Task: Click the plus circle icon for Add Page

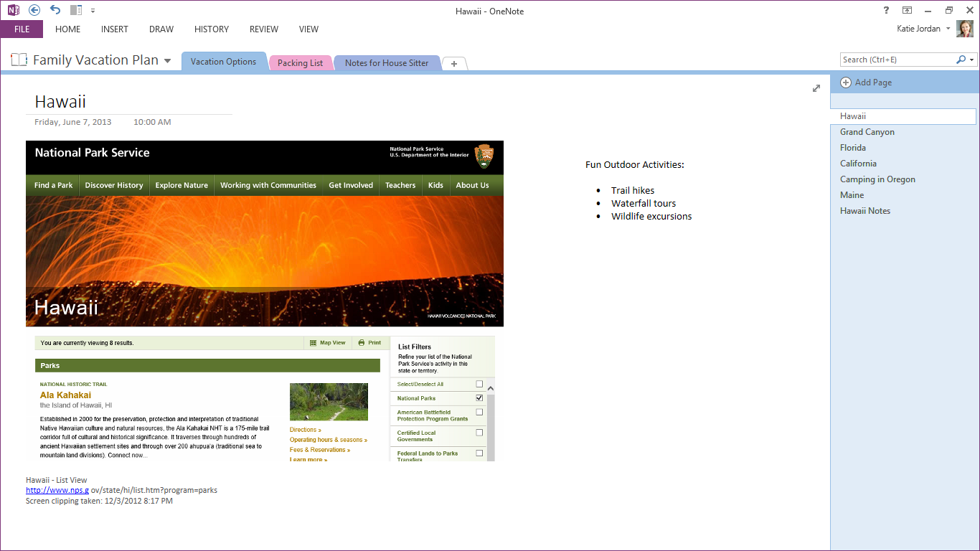Action: coord(846,83)
